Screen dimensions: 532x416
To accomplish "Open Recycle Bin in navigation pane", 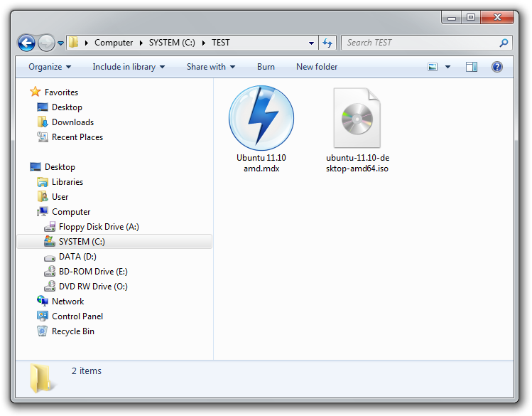I will pos(72,331).
